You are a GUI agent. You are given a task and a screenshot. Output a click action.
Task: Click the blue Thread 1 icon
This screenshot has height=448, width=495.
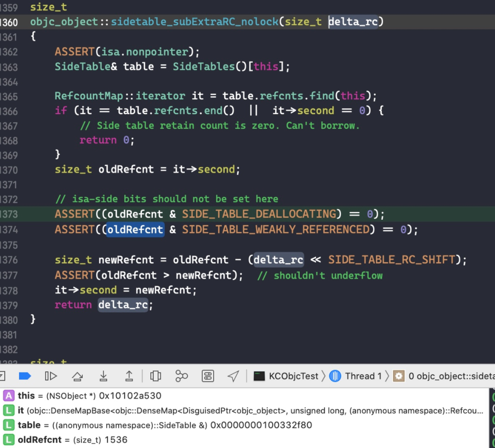point(335,376)
